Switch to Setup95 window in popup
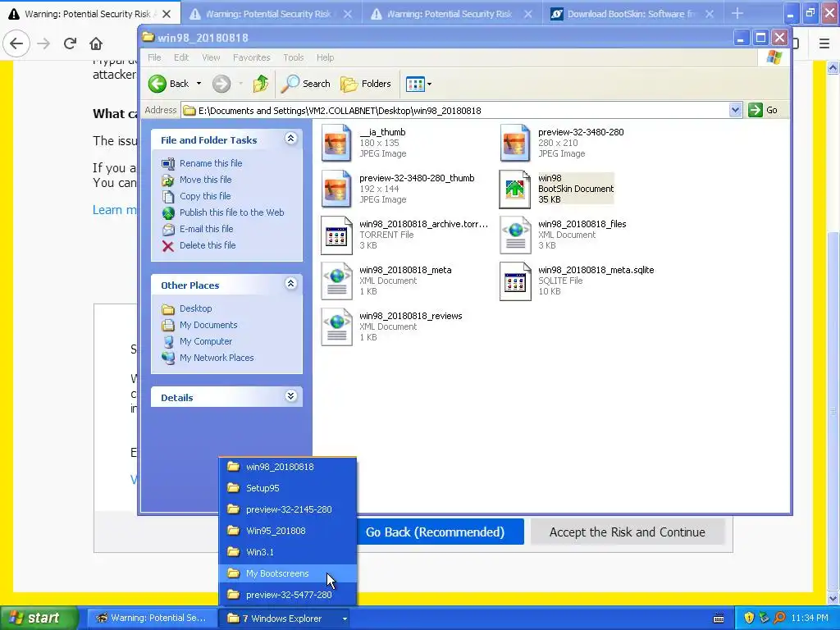The width and height of the screenshot is (840, 630). (x=288, y=488)
